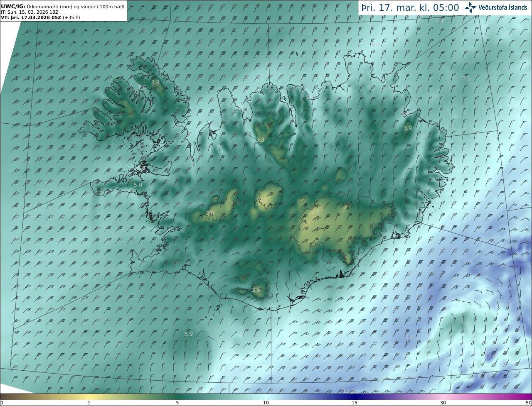
Task: Pick the dark green color at scale value 5
Action: tap(177, 397)
